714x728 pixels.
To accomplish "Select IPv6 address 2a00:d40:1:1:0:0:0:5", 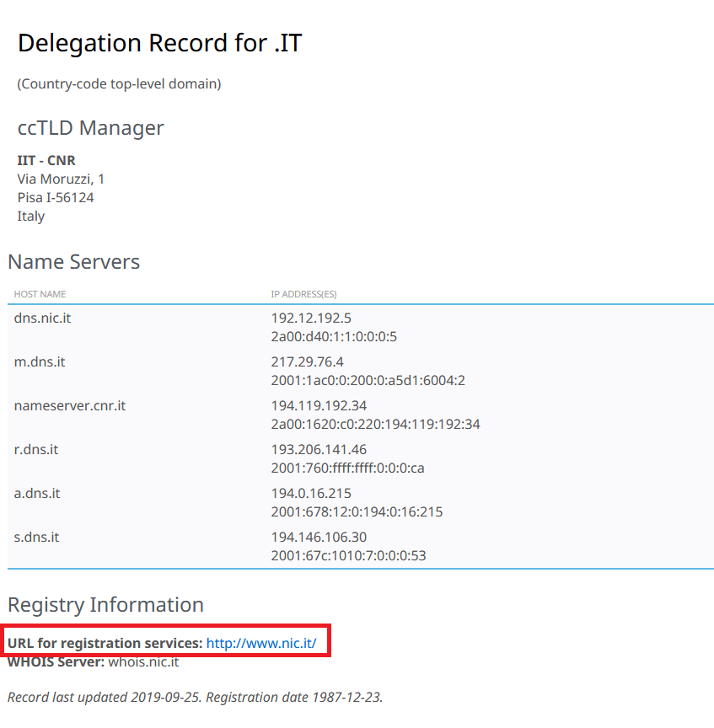I will click(334, 336).
